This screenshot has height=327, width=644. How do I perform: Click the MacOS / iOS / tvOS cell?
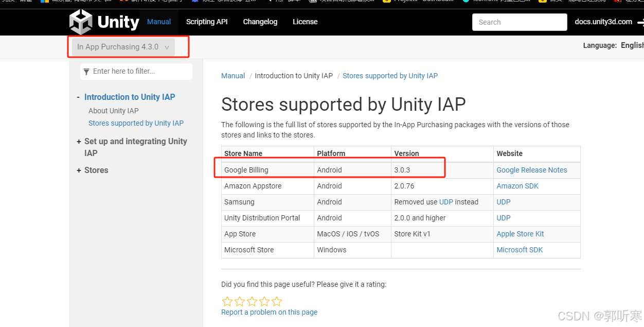point(352,234)
